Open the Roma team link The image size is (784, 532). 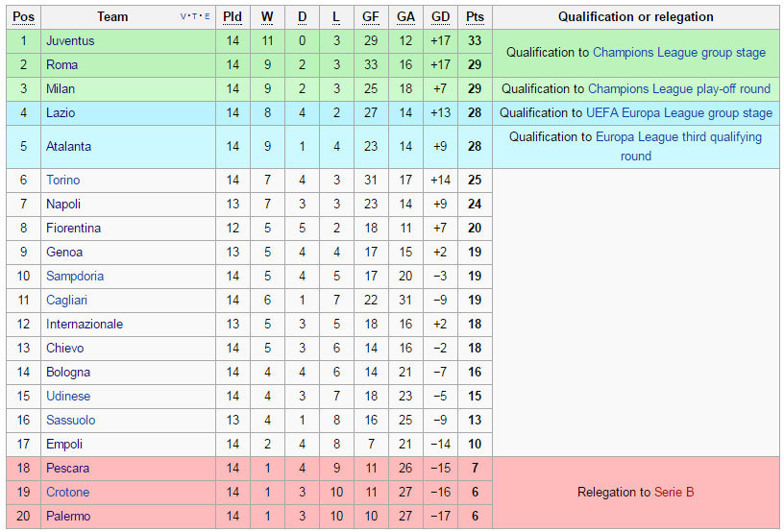[62, 65]
